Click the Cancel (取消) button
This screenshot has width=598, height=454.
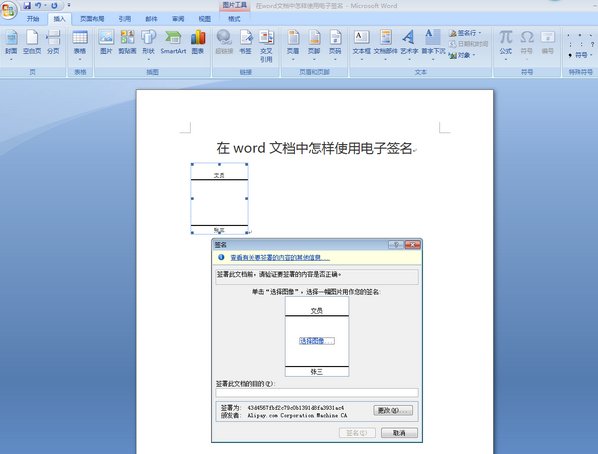pos(399,433)
